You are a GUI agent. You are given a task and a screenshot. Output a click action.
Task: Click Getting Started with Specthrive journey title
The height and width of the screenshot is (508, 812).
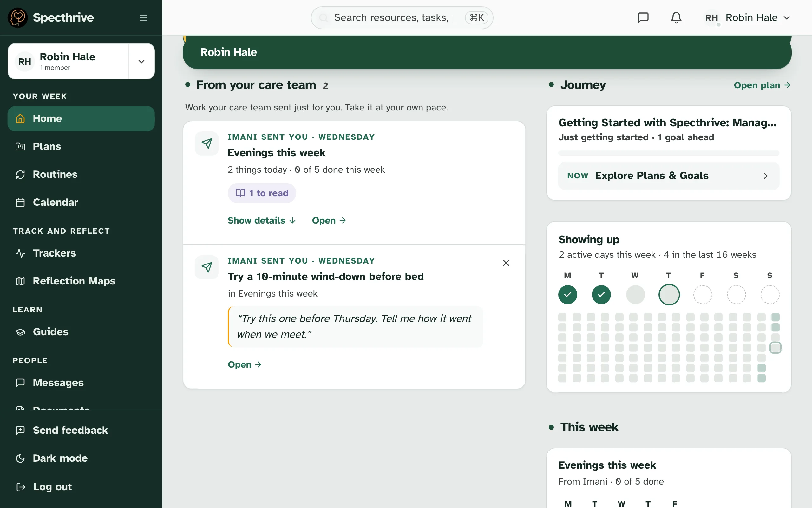667,123
